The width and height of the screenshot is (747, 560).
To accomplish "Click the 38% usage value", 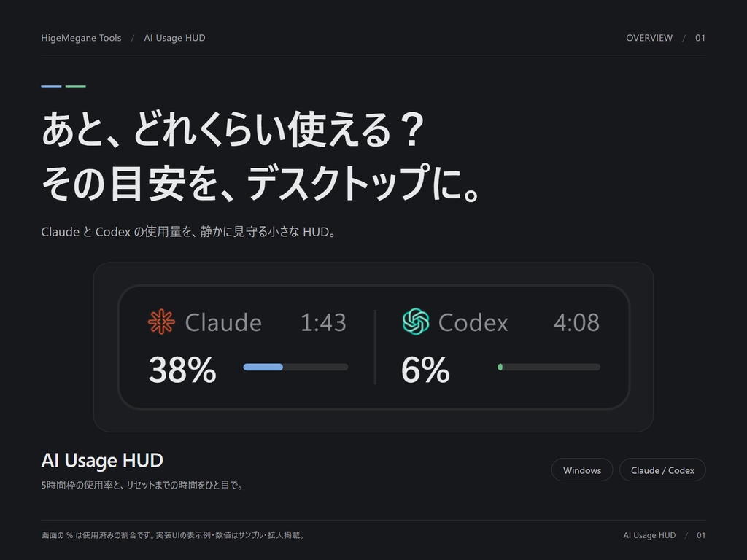I will [x=182, y=370].
